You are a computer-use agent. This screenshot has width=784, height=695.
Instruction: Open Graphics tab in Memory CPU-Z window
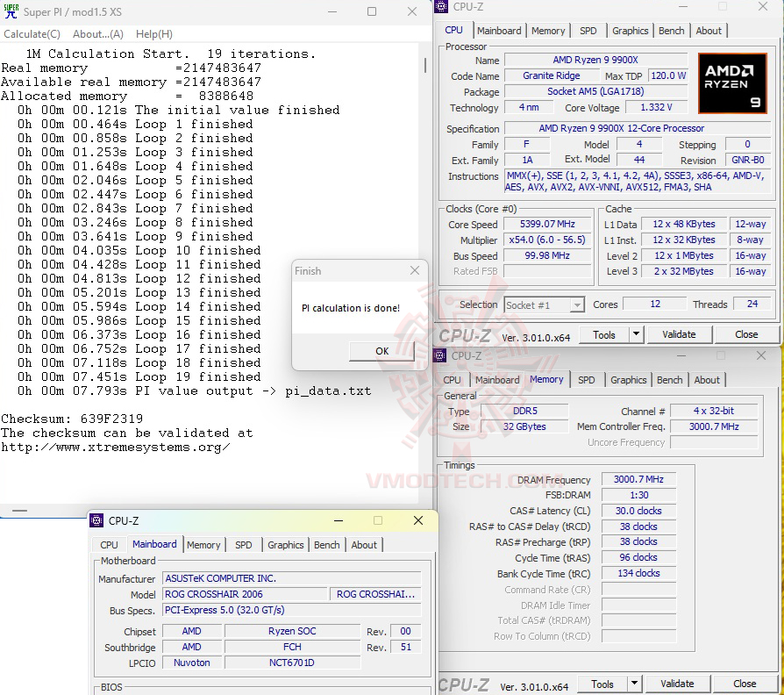click(x=629, y=380)
